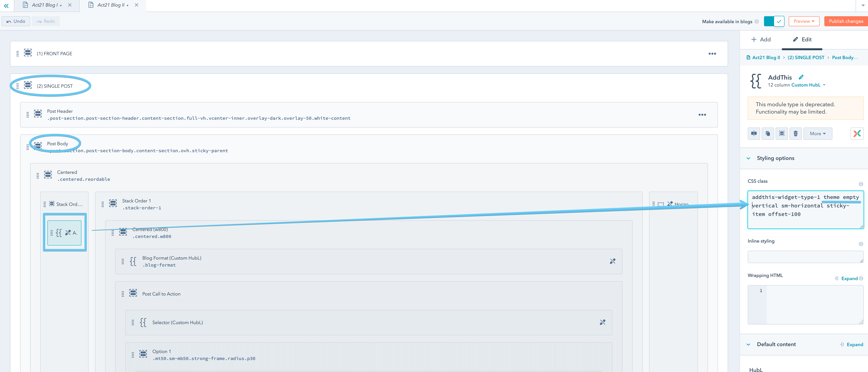Collapse sidebar with double-chevron icon

(x=6, y=5)
